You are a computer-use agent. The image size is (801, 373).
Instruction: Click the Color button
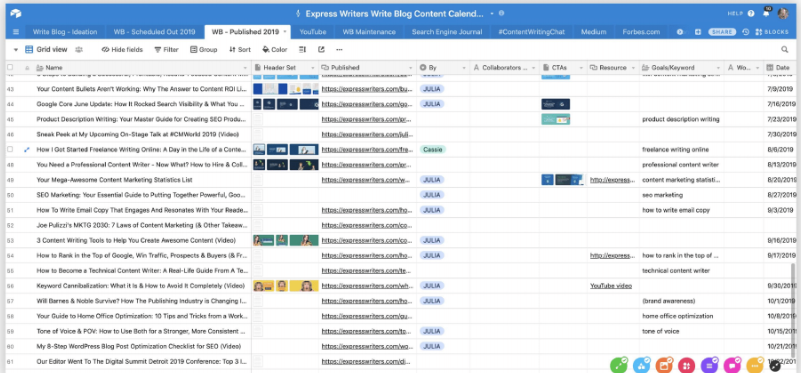(275, 50)
